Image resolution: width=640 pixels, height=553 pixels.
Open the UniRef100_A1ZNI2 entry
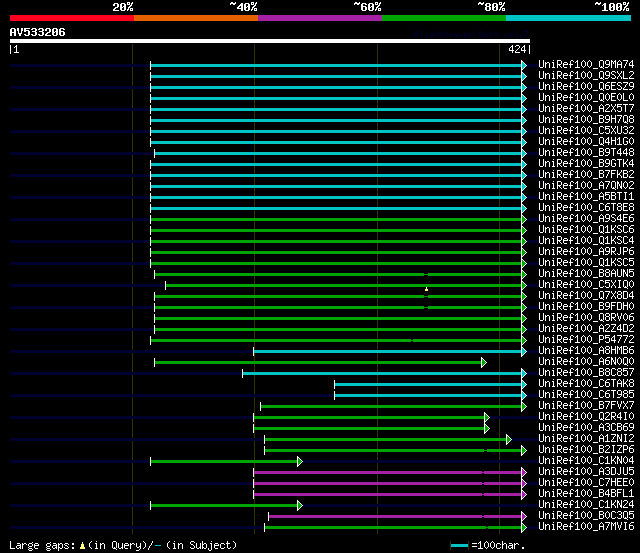coord(586,439)
